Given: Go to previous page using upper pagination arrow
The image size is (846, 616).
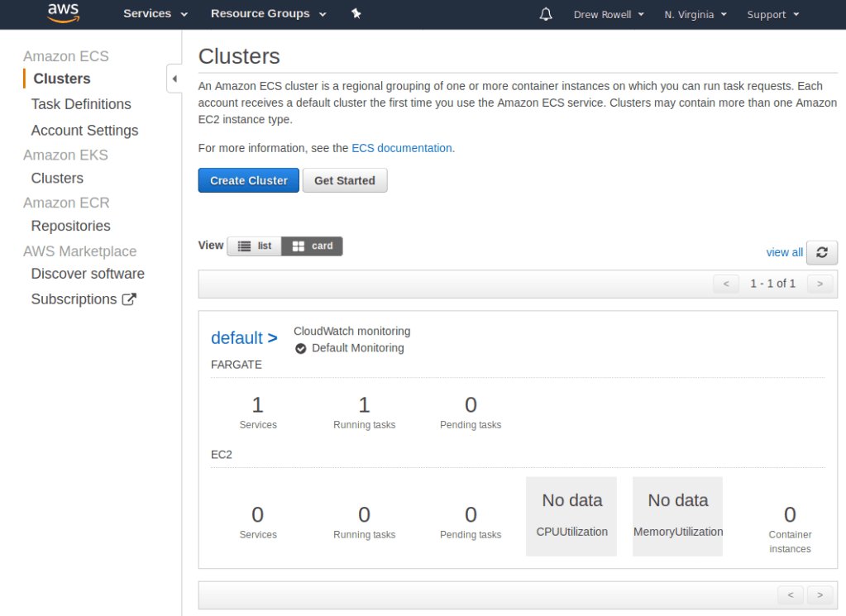Looking at the screenshot, I should pos(726,284).
